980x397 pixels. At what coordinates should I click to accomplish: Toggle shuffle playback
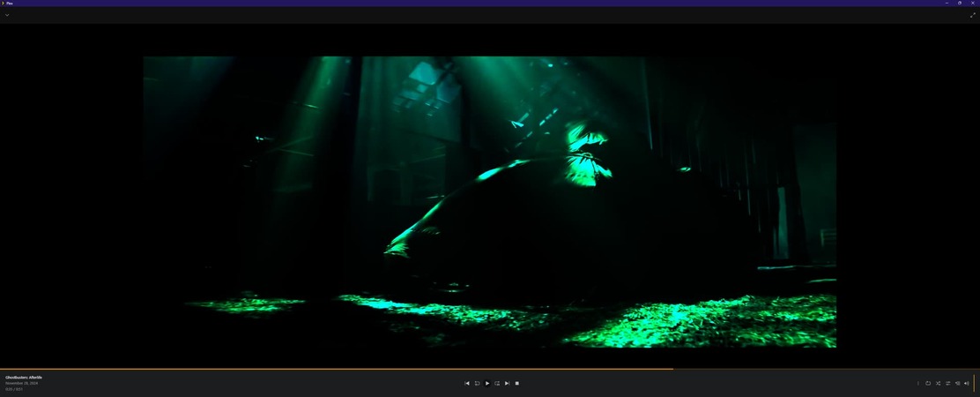938,383
